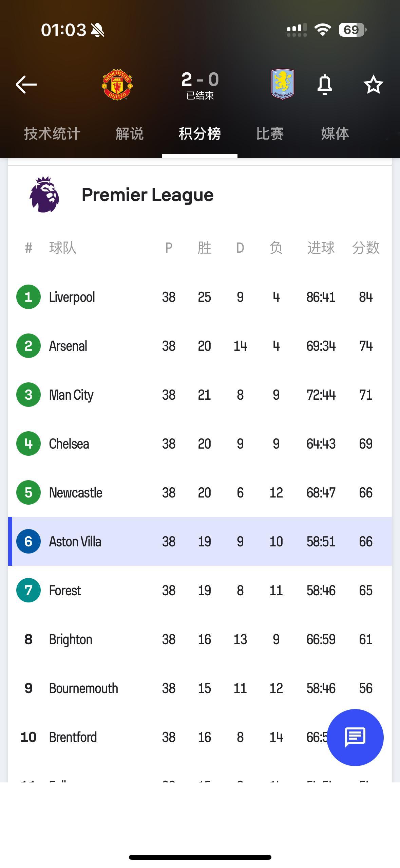Toggle match notifications bell
This screenshot has width=400, height=868.
coord(325,84)
